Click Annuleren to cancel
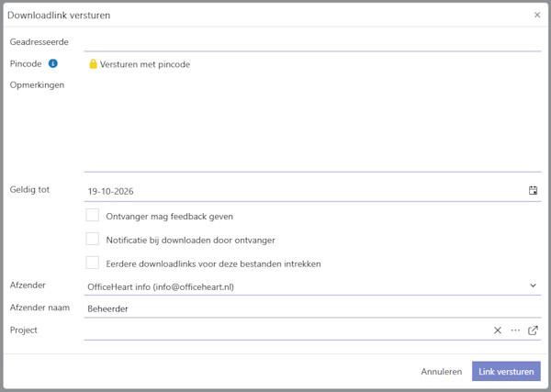551x392 pixels. 442,371
